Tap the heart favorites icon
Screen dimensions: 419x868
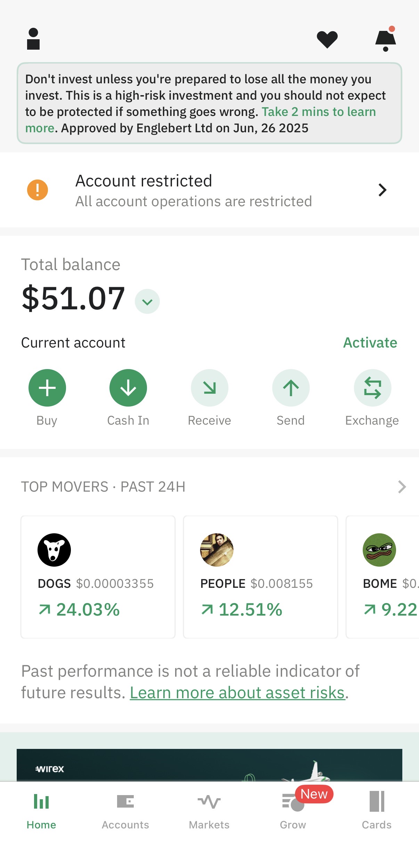click(327, 39)
